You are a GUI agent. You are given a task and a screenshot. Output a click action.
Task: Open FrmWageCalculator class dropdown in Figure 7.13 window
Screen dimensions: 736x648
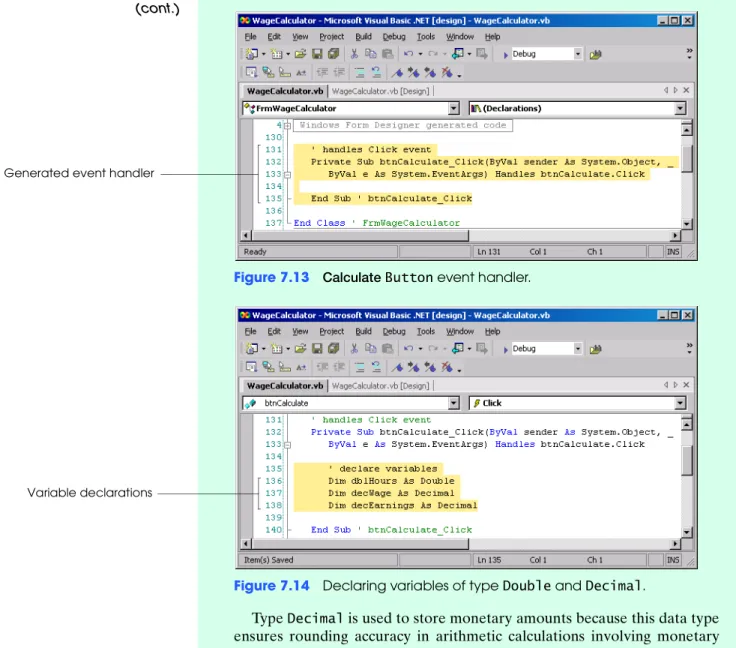pyautogui.click(x=453, y=108)
